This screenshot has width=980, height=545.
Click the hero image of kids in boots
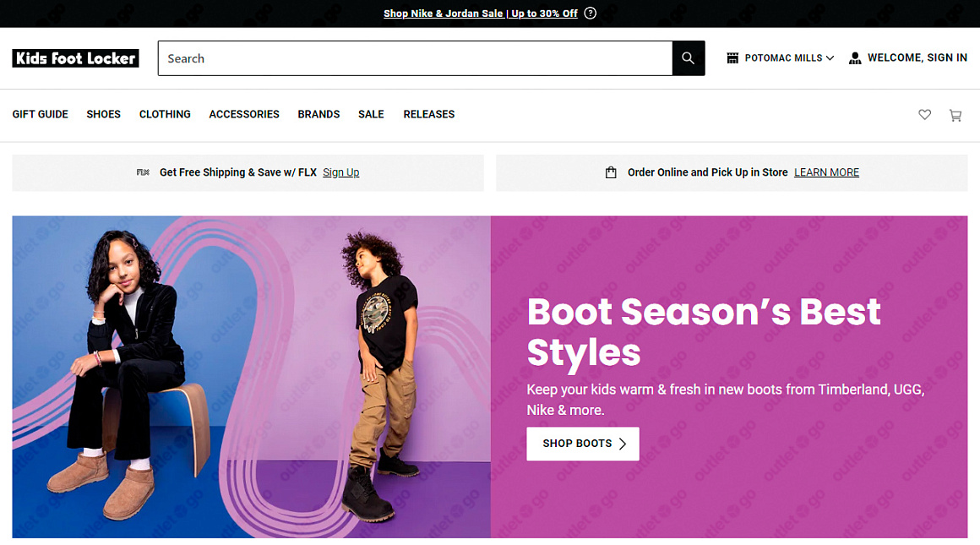click(x=251, y=377)
